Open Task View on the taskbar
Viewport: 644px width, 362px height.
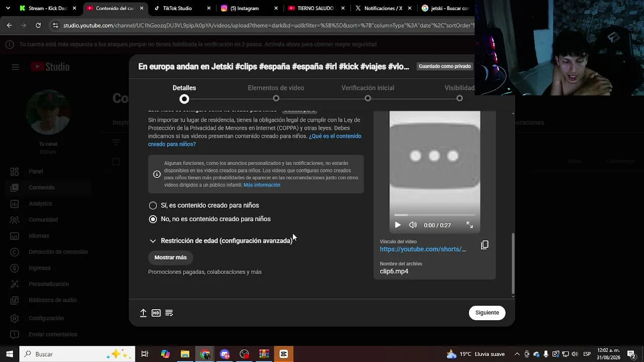click(x=145, y=354)
